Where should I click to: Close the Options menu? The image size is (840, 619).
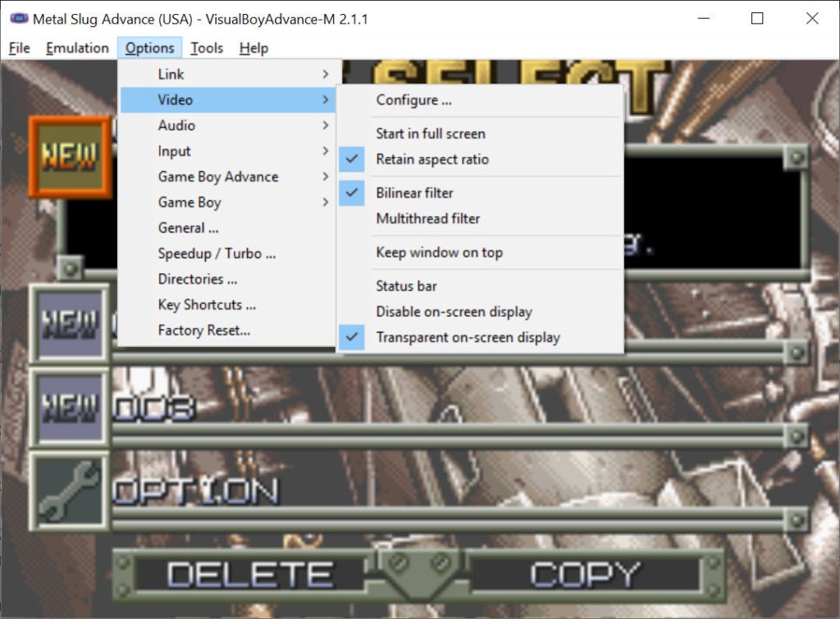click(149, 48)
